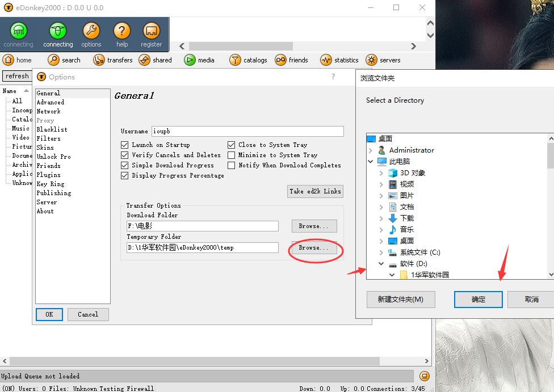Enable Notify When Download Completes
Image resolution: width=554 pixels, height=392 pixels.
pos(231,165)
